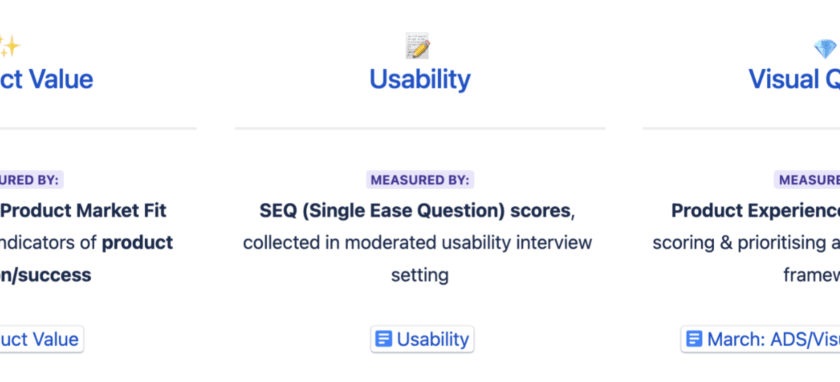Click the divider line under Usability heading
This screenshot has width=840, height=382.
[420, 128]
